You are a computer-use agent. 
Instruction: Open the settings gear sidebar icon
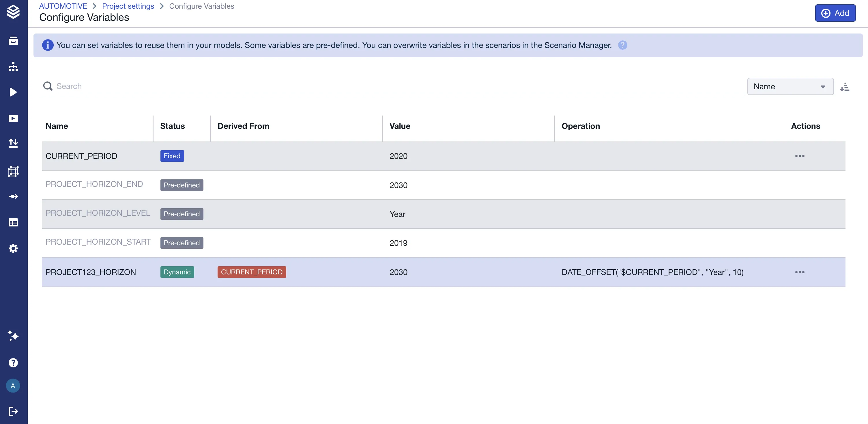13,248
